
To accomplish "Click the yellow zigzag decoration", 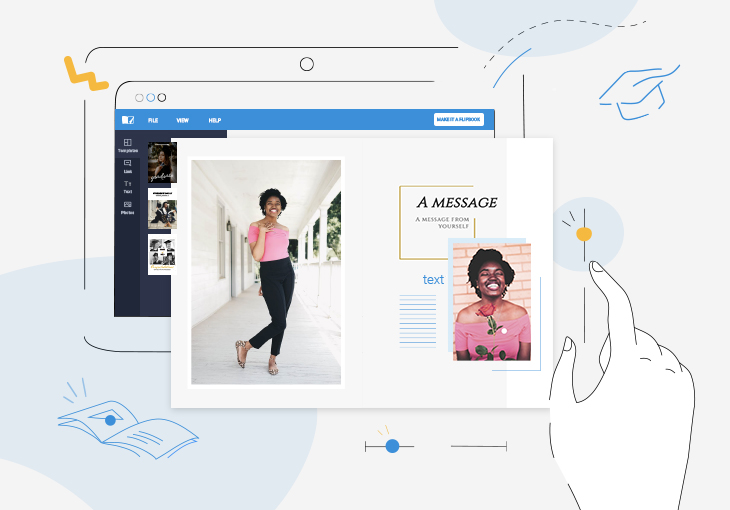I will tap(85, 73).
